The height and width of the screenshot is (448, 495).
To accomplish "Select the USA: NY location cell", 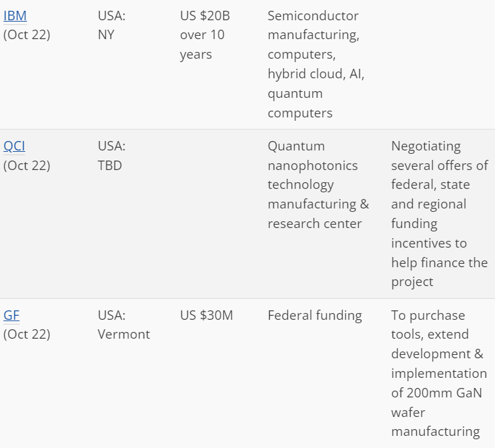I will tap(111, 25).
